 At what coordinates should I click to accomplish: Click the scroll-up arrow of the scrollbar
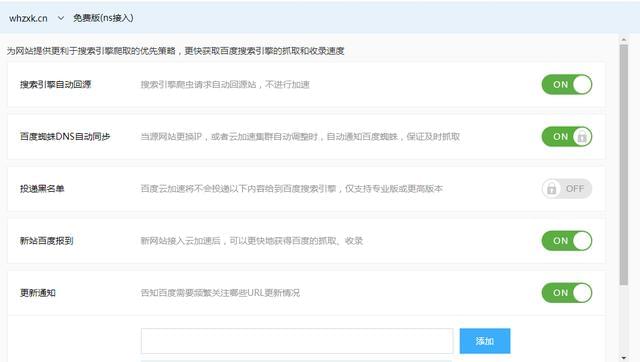point(623,40)
